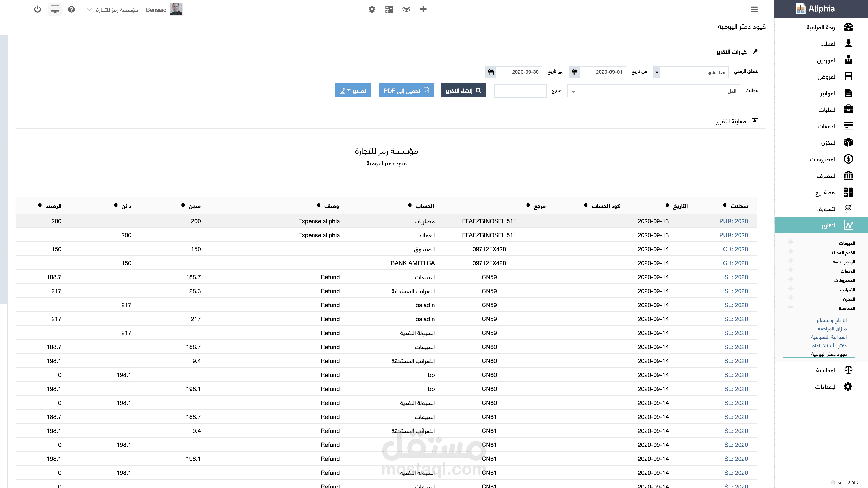Click the monitor display icon in header
Viewport: 868px width, 488px height.
[x=55, y=10]
